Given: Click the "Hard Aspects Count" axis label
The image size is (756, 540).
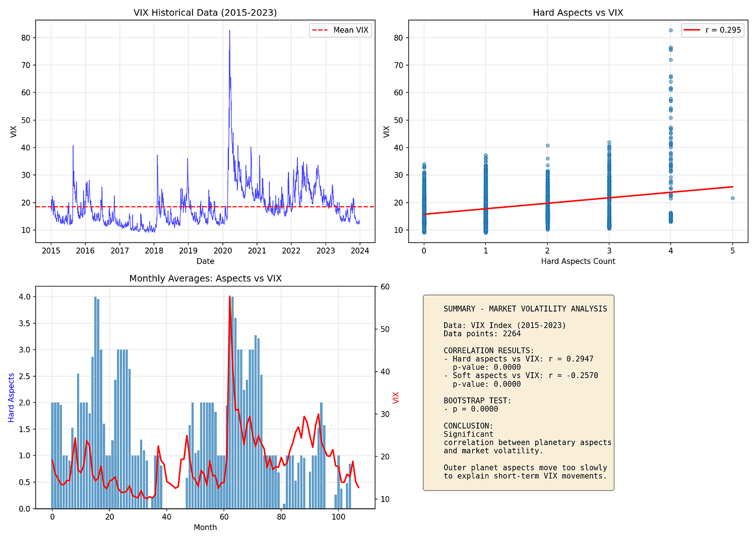Looking at the screenshot, I should [x=578, y=261].
